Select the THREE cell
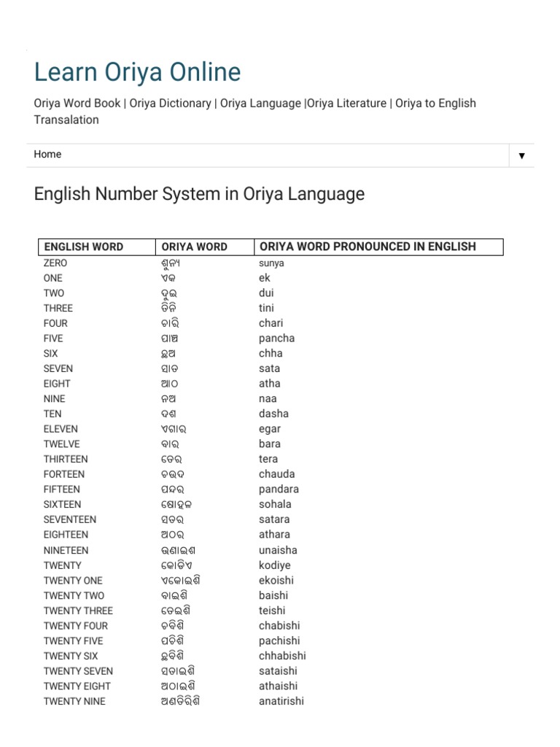The height and width of the screenshot is (747, 560). [58, 309]
